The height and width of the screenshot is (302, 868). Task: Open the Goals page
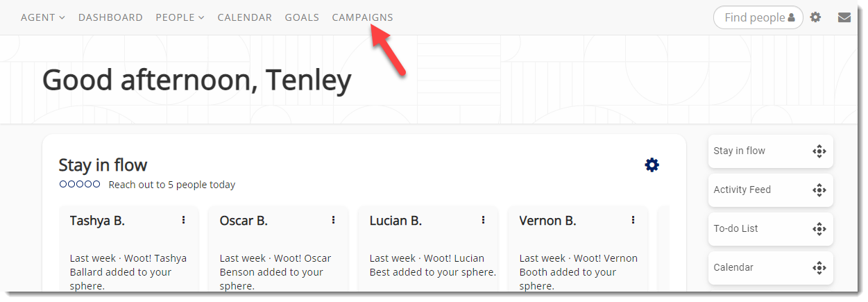(x=302, y=17)
